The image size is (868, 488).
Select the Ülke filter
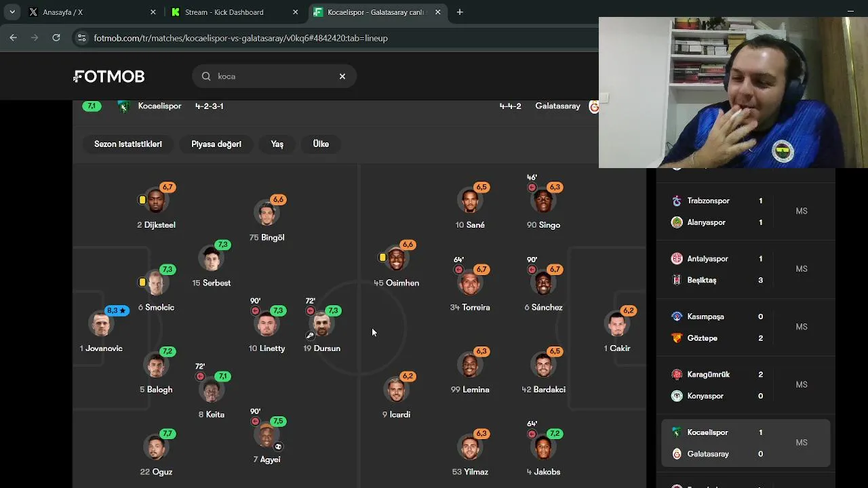[321, 144]
